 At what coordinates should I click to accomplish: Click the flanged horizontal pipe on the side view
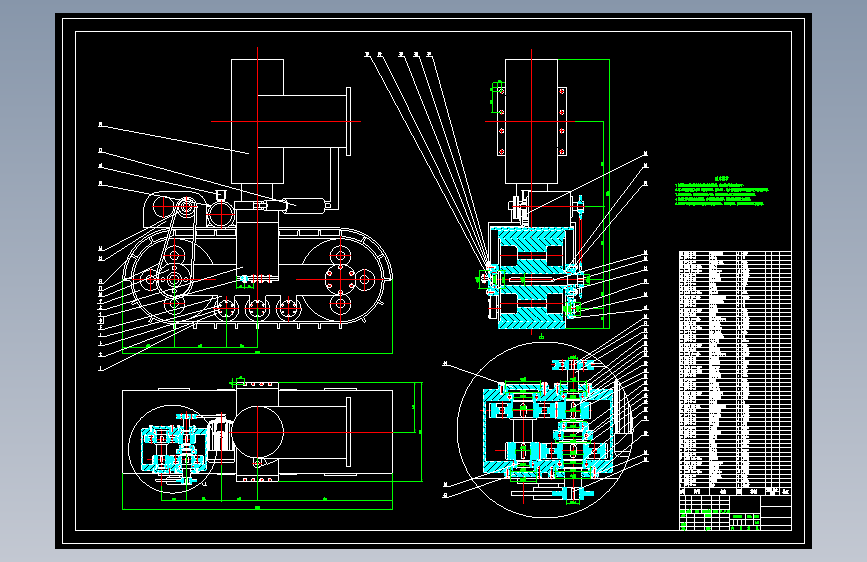coord(304,121)
